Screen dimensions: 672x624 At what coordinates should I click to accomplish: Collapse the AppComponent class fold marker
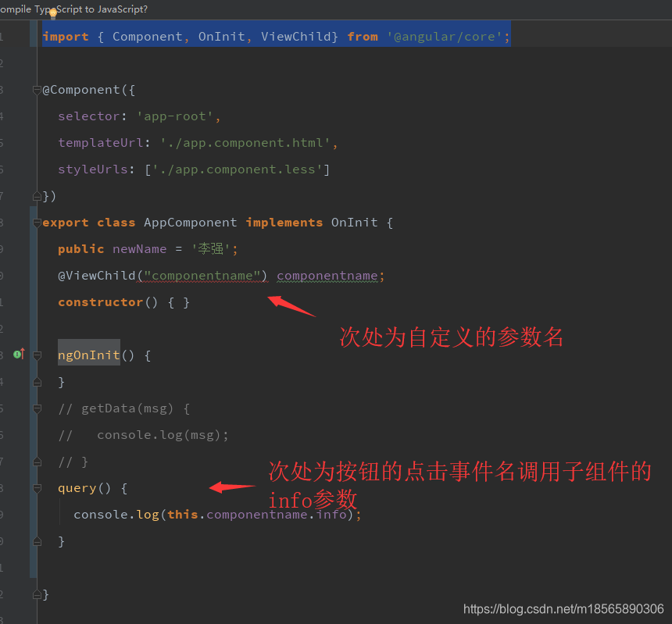[x=38, y=223]
